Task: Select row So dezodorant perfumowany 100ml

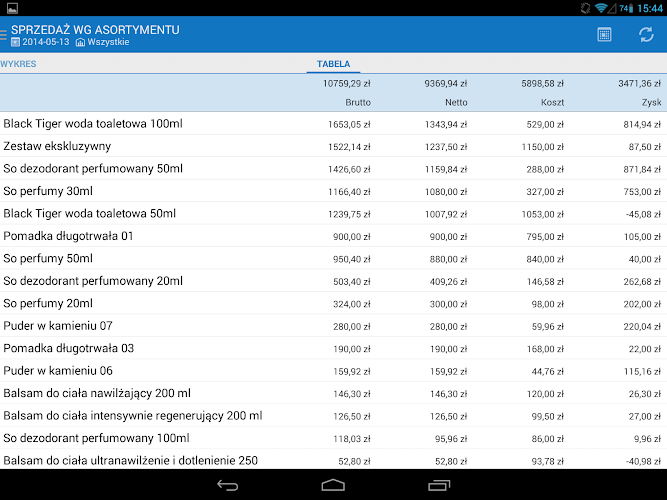Action: 334,438
